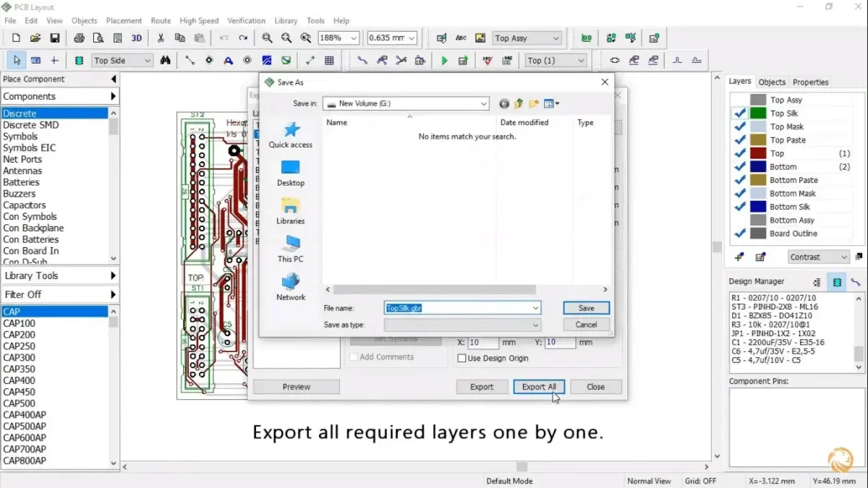This screenshot has width=868, height=488.
Task: Open the Verification menu
Action: tap(246, 21)
